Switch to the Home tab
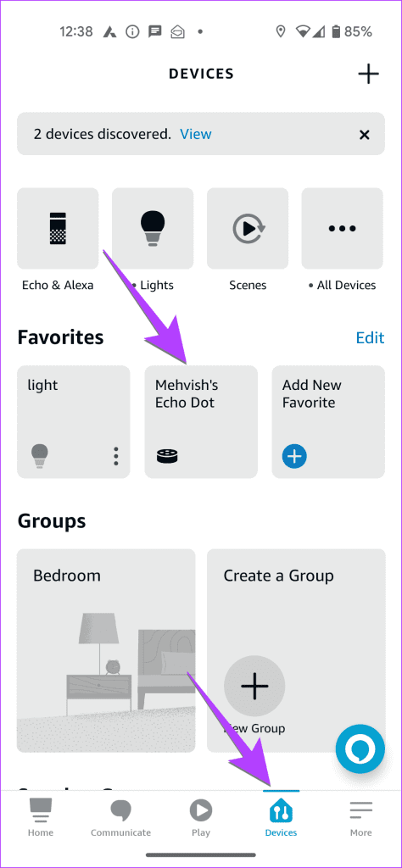 pyautogui.click(x=41, y=818)
